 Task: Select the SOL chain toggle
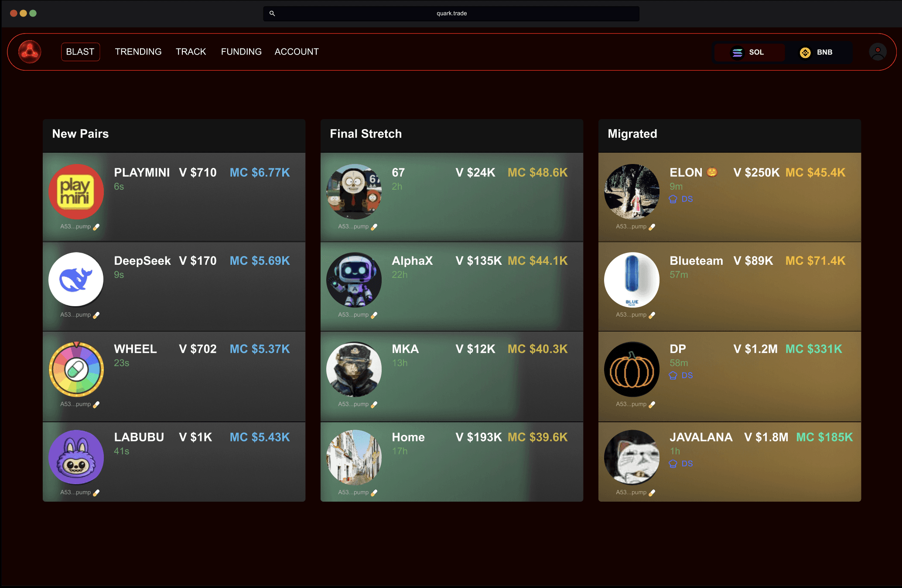tap(748, 52)
